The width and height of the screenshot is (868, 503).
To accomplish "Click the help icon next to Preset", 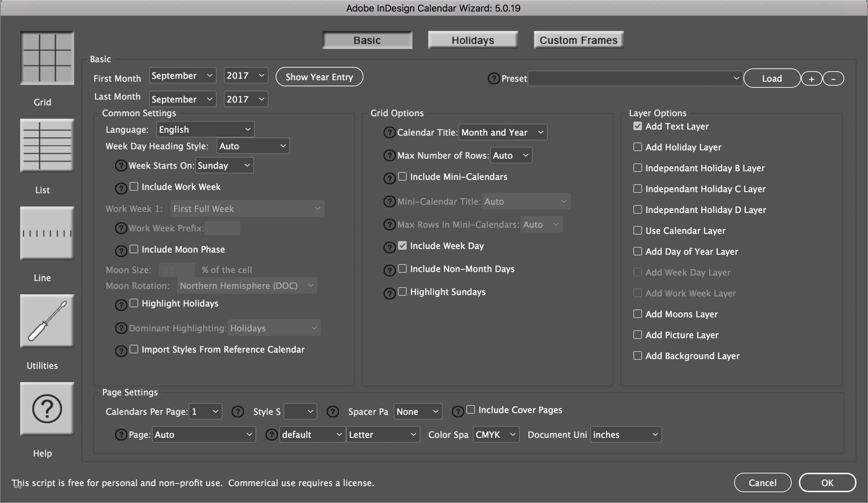I will (x=493, y=78).
